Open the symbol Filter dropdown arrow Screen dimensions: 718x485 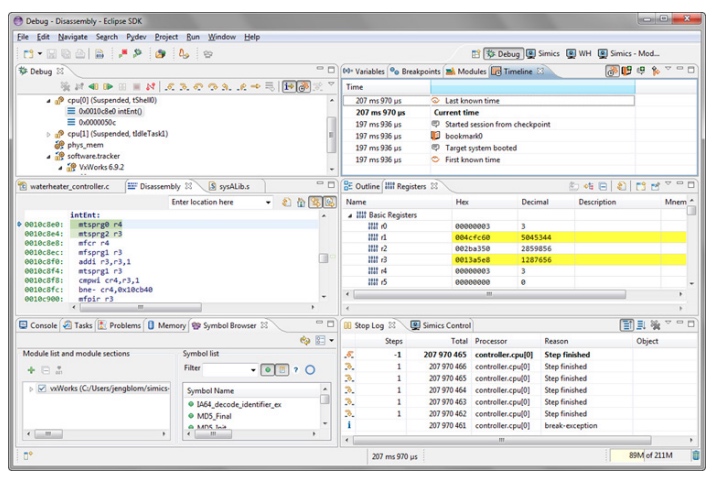coord(253,370)
